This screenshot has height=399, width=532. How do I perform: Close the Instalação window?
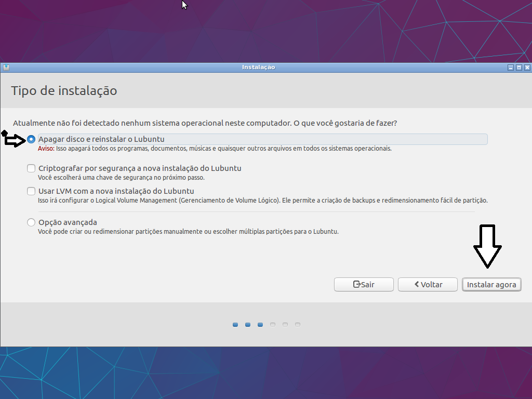(x=527, y=68)
